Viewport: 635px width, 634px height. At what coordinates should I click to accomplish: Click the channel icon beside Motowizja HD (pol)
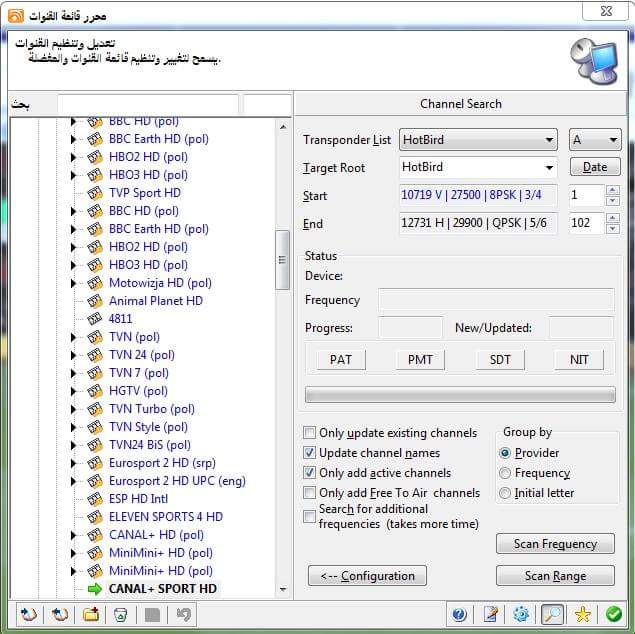point(95,283)
